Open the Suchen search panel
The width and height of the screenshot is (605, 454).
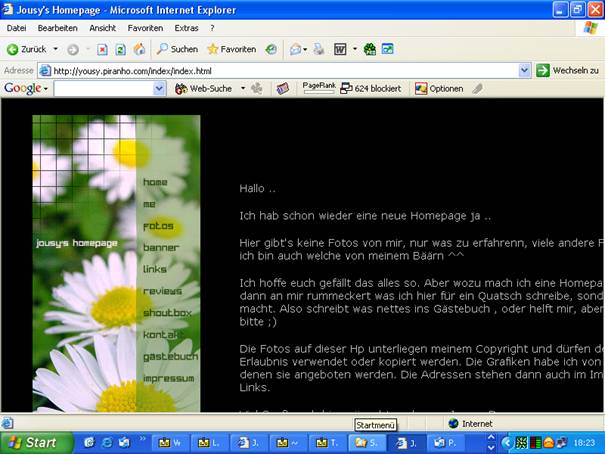177,49
